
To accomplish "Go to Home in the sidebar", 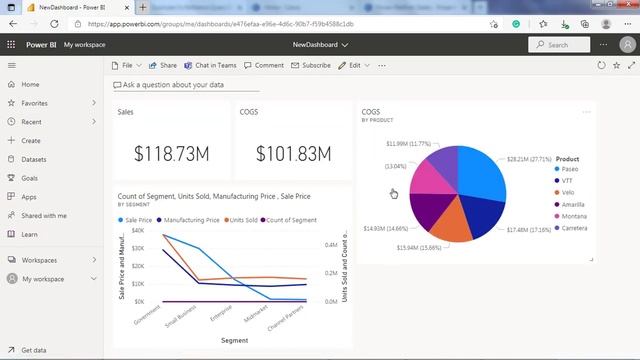I will [x=30, y=84].
